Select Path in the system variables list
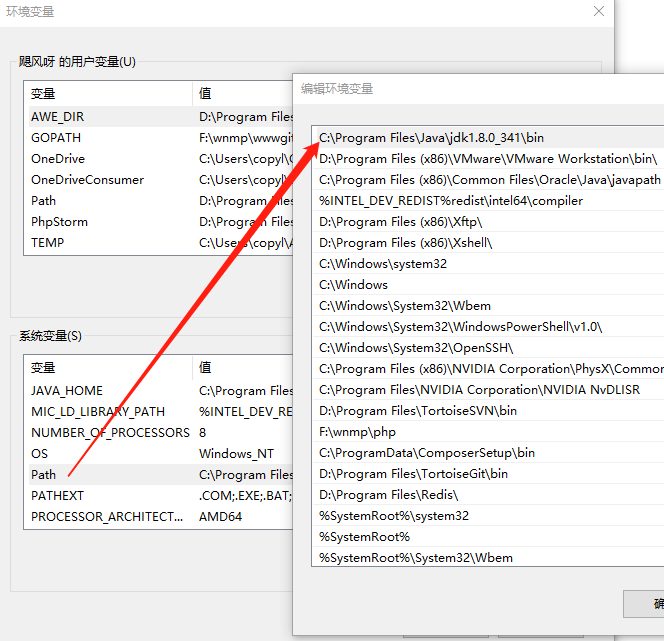Image resolution: width=664 pixels, height=641 pixels. [x=44, y=475]
